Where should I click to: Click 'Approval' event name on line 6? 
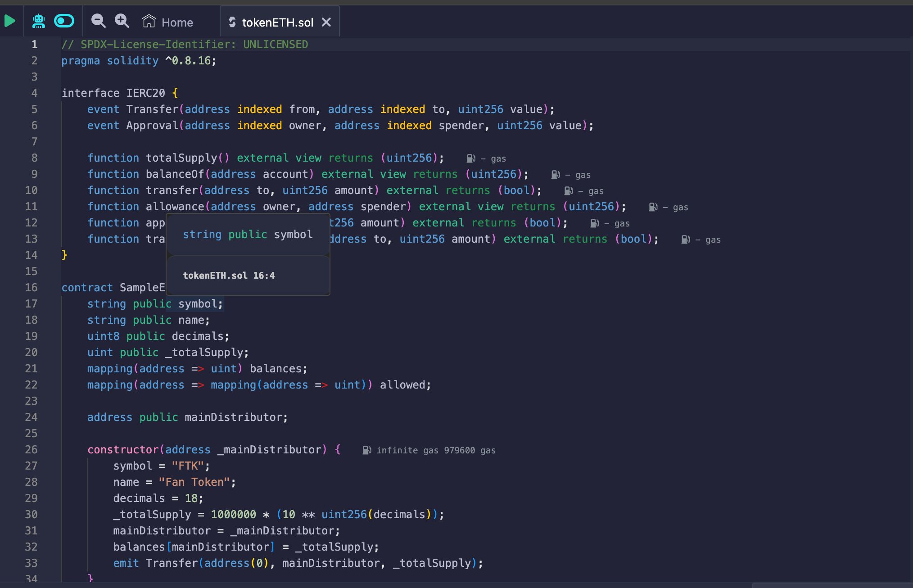[152, 126]
